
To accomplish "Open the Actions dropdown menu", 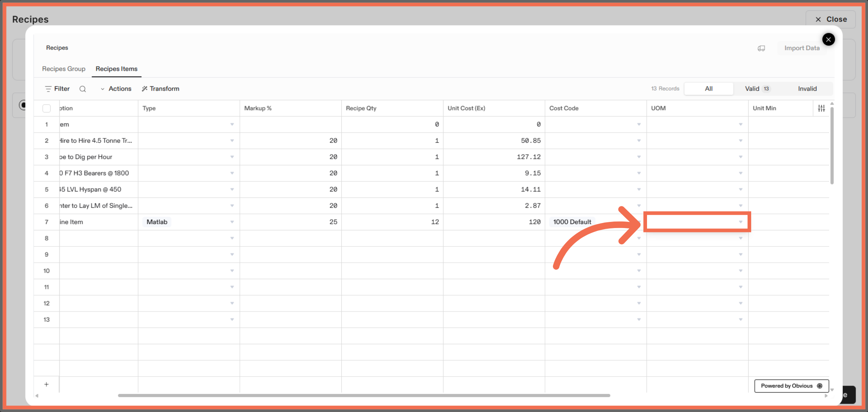I will point(116,89).
